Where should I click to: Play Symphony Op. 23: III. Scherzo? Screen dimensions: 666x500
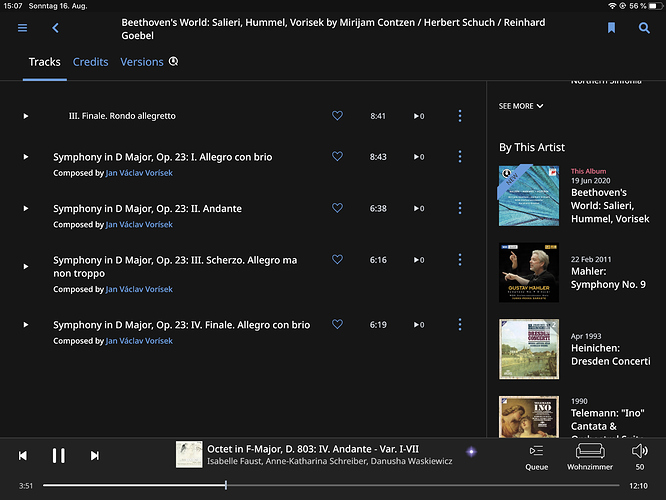(26, 266)
